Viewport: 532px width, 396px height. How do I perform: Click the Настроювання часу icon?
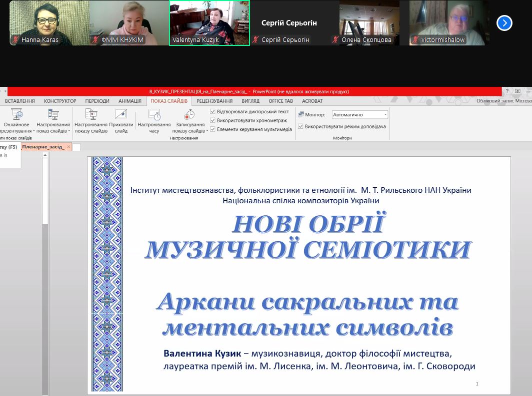point(154,114)
